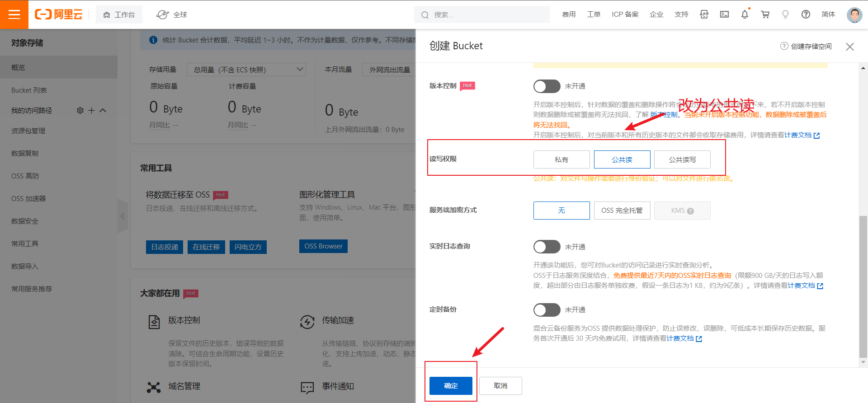868x403 pixels.
Task: Open the global region selector icon
Action: click(162, 15)
